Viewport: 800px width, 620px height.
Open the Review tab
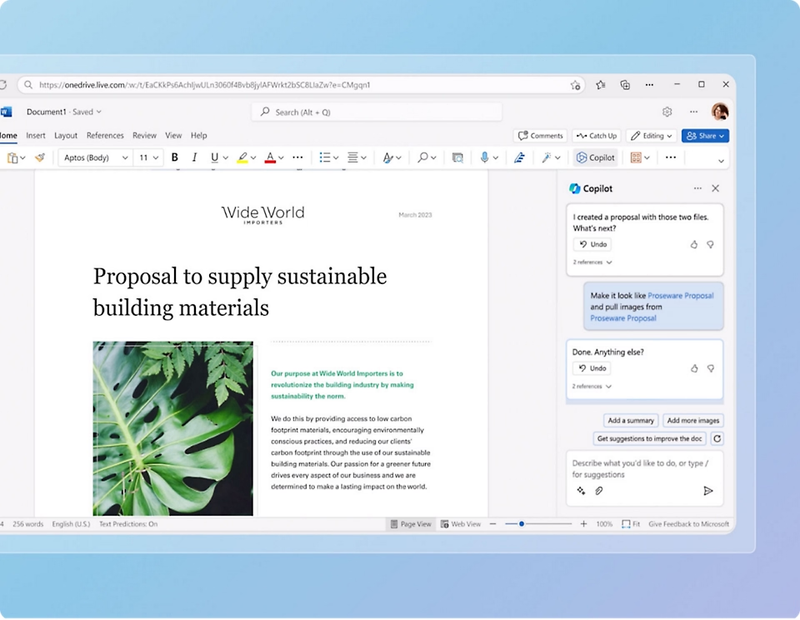point(144,136)
